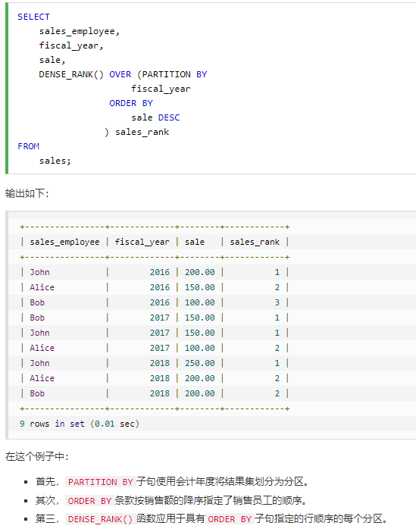Click the sales_employee column header in output
This screenshot has height=532, width=416.
(x=64, y=242)
